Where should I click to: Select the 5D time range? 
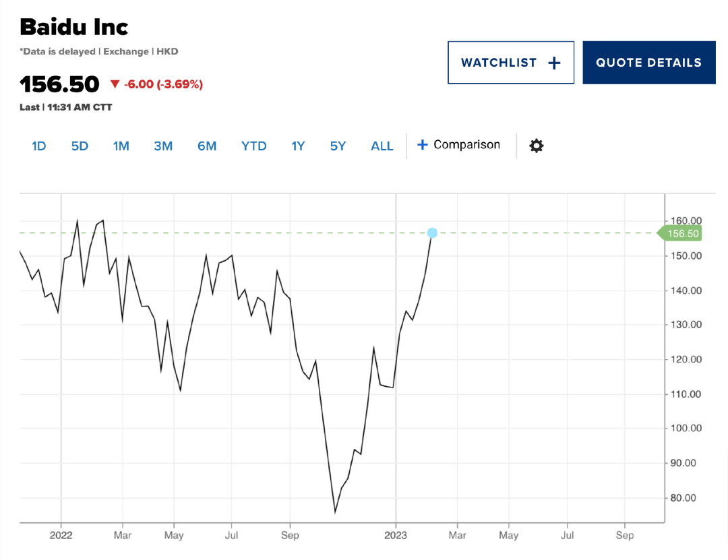point(80,146)
